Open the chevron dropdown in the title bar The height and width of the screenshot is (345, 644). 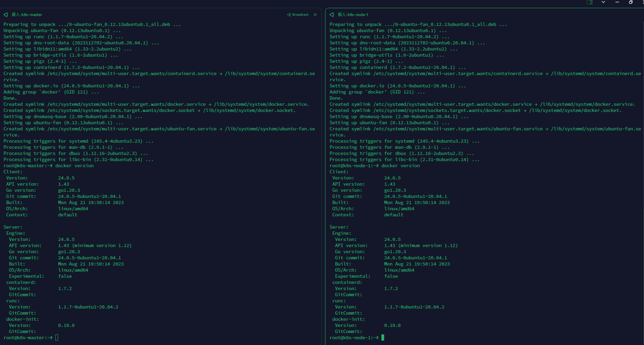(x=603, y=2)
